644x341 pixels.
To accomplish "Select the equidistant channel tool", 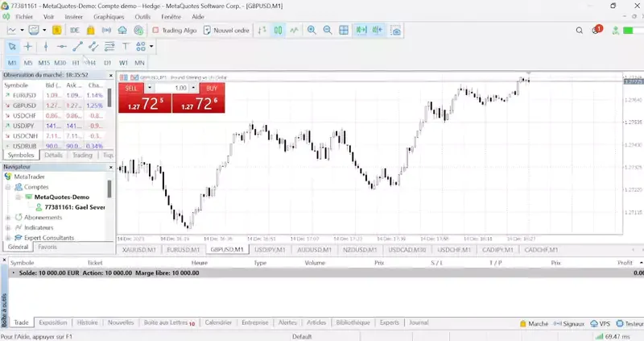I will click(93, 47).
